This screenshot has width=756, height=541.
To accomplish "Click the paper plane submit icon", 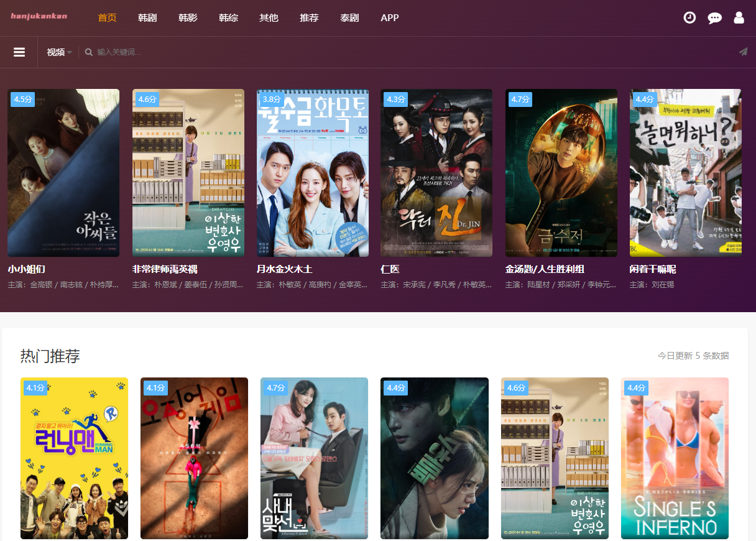I will (743, 52).
